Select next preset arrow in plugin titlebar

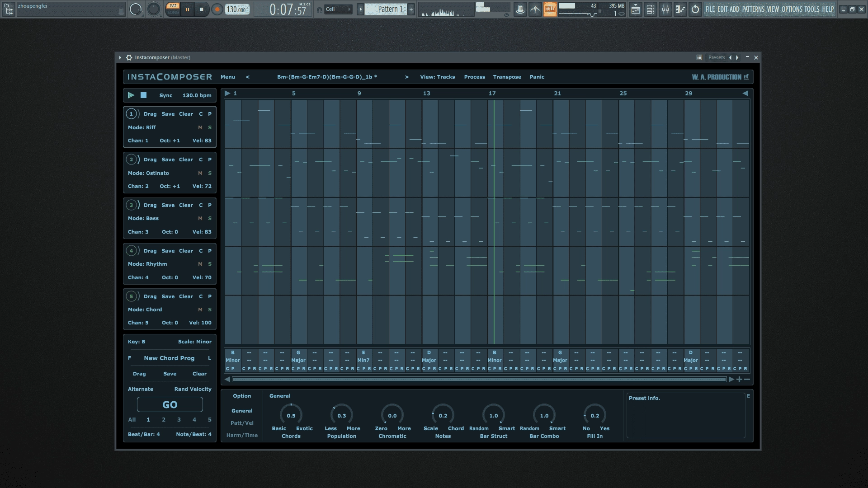coord(737,57)
